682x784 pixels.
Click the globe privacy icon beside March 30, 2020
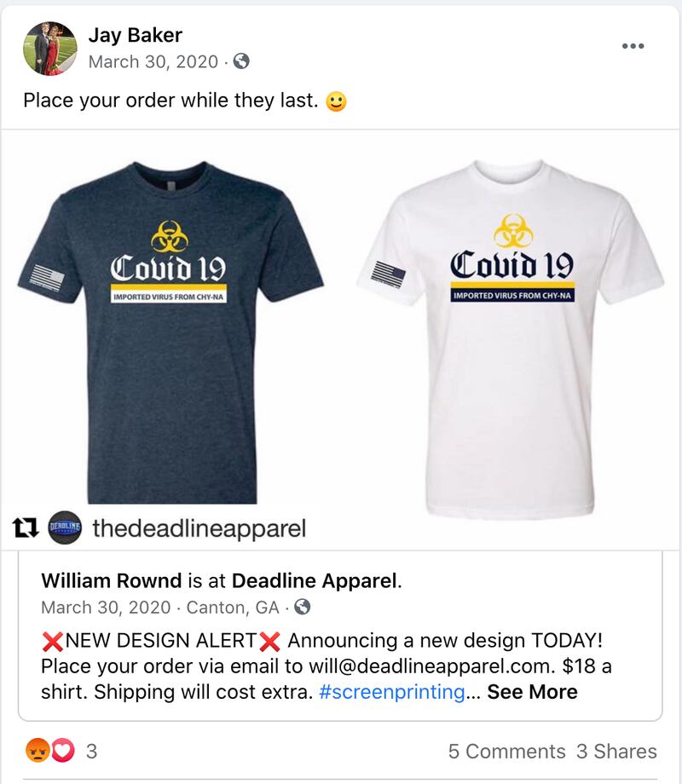[241, 61]
